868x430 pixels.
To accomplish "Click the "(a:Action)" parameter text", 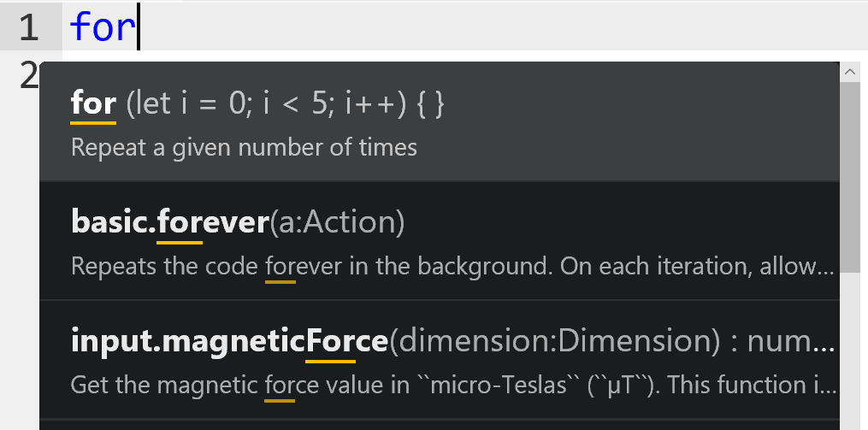I will click(336, 223).
